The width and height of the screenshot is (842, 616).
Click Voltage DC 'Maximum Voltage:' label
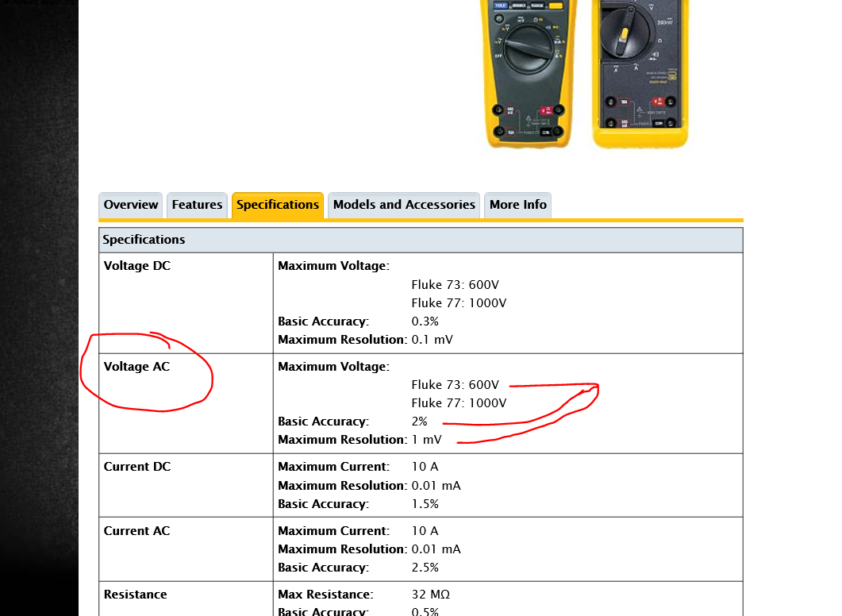333,266
